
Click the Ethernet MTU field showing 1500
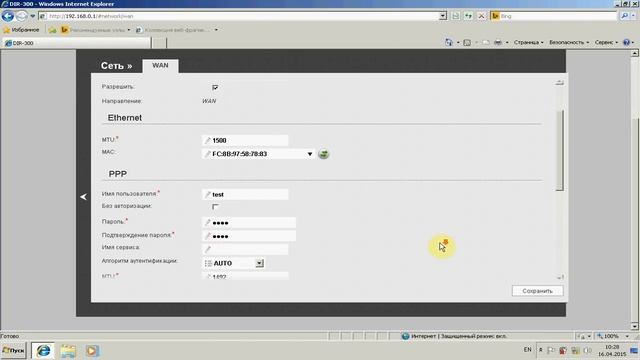[x=245, y=140]
